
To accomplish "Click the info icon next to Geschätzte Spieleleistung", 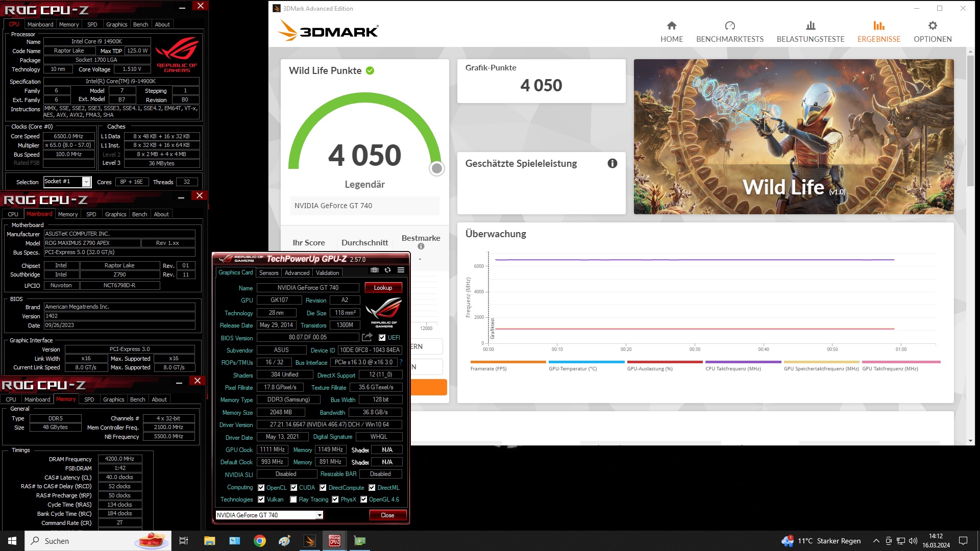I will [612, 163].
